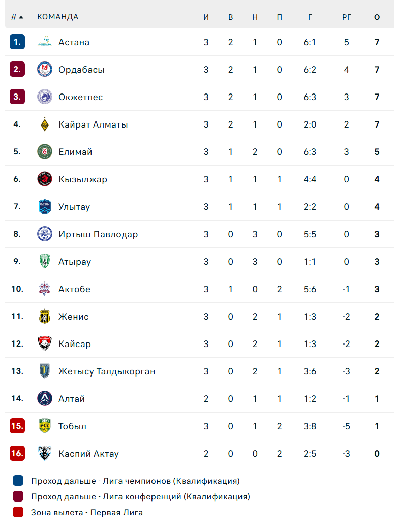
Task: Click the Каспий Актау team logo
Action: click(45, 454)
